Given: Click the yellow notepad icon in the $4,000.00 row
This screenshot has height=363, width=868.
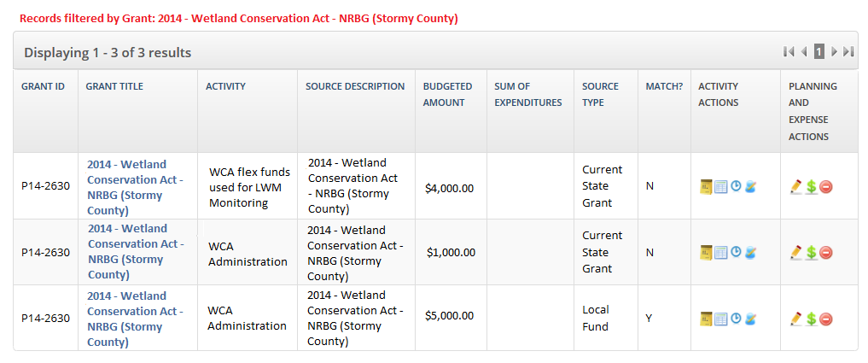Looking at the screenshot, I should (x=706, y=186).
